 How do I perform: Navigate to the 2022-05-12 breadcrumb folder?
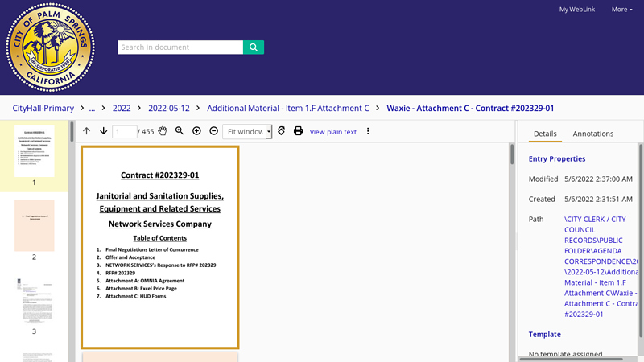coord(168,108)
